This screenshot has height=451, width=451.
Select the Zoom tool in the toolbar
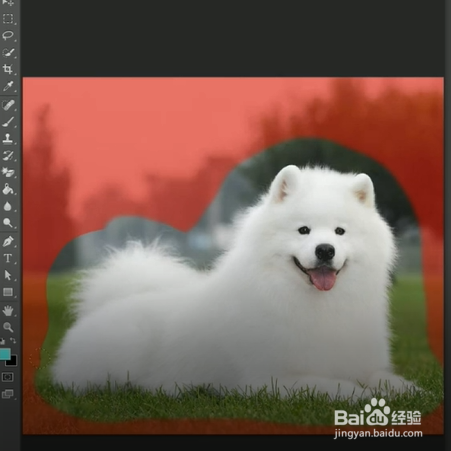click(8, 327)
